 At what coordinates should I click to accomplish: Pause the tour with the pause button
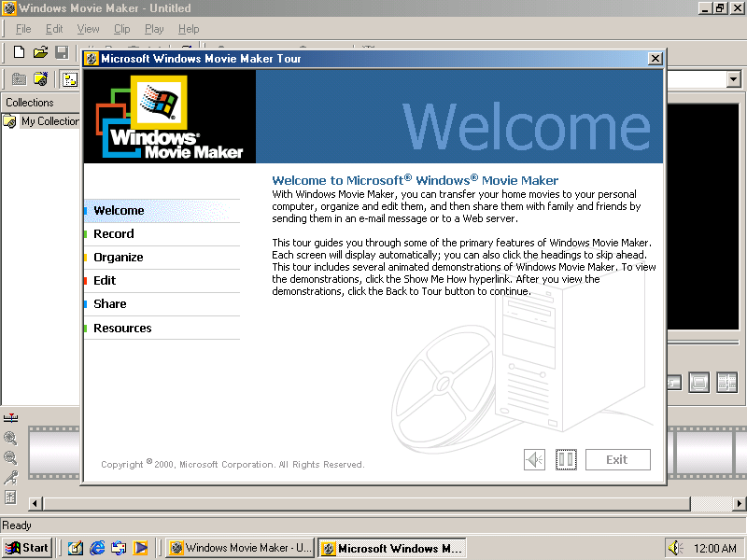566,459
